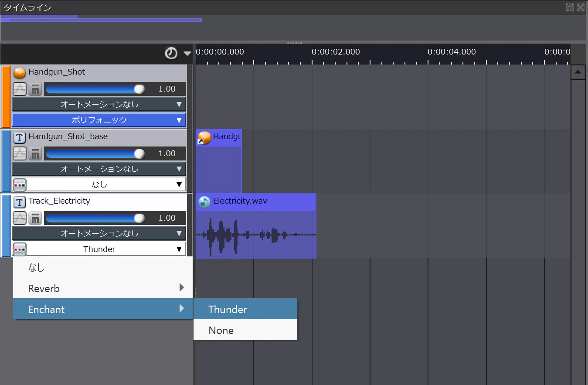Click the 0:00:04.000 mark on the time ruler
588x385 pixels.
tap(452, 52)
